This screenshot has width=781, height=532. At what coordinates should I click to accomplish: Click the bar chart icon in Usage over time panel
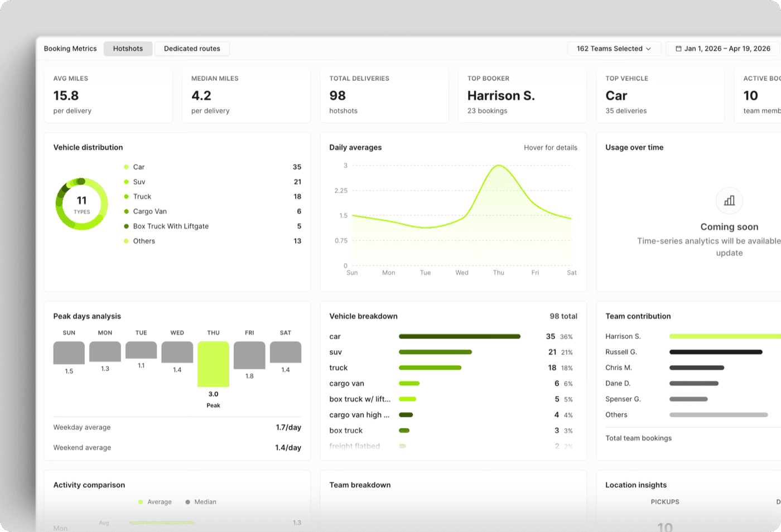coord(729,201)
